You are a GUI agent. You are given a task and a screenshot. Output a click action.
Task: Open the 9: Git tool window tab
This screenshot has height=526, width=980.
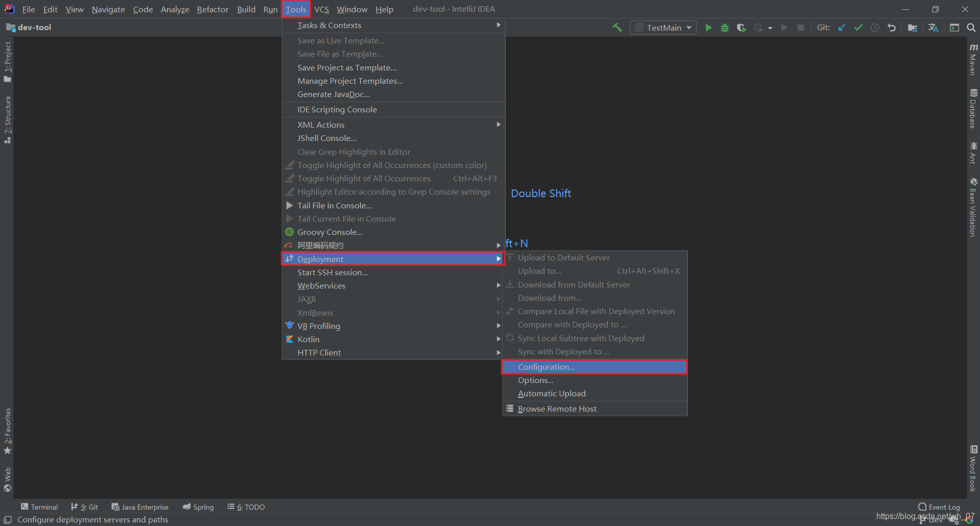[x=85, y=507]
